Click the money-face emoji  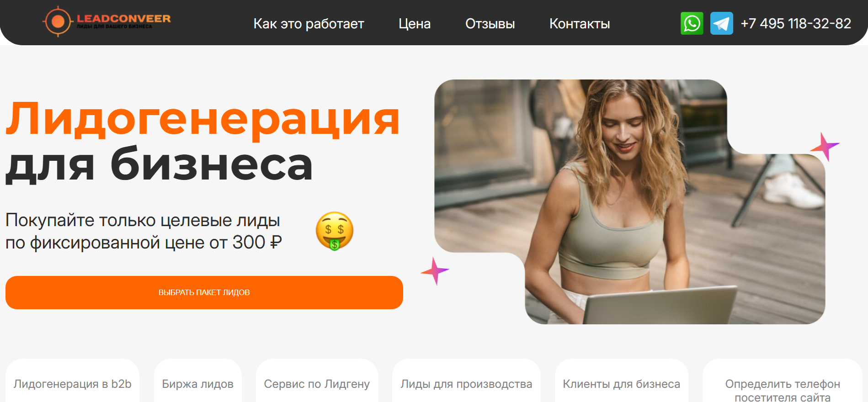click(x=335, y=231)
